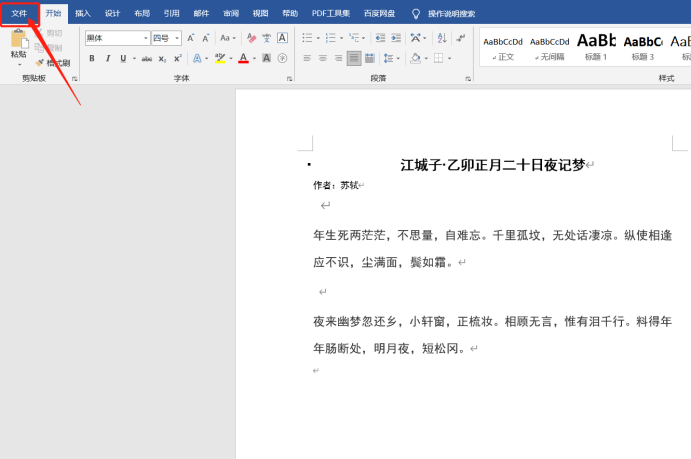691x459 pixels.
Task: Apply the 无间隔 style
Action: 550,48
